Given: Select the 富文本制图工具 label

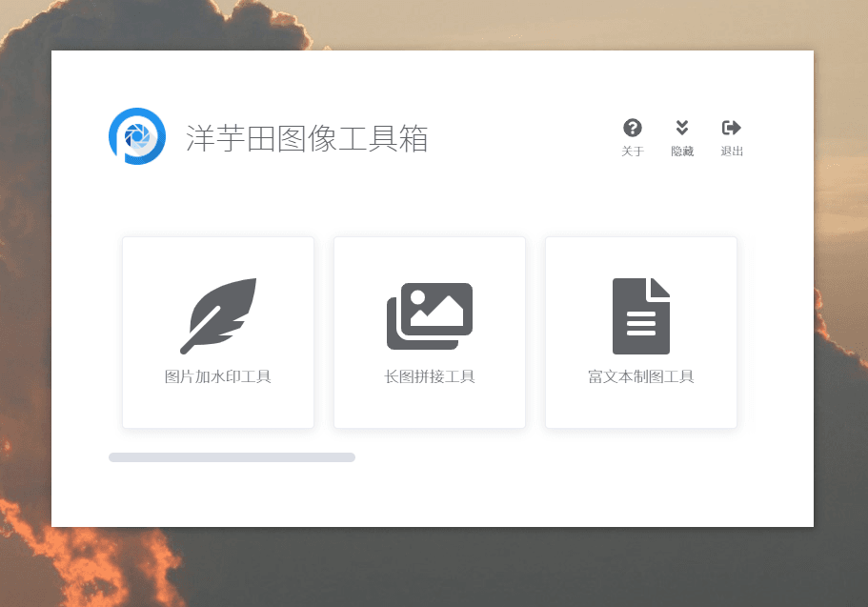Looking at the screenshot, I should coord(641,376).
